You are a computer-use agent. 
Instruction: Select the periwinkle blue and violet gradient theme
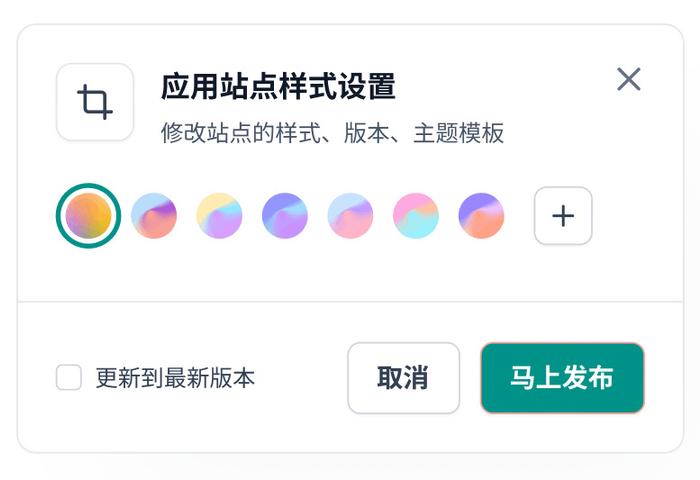(x=285, y=216)
